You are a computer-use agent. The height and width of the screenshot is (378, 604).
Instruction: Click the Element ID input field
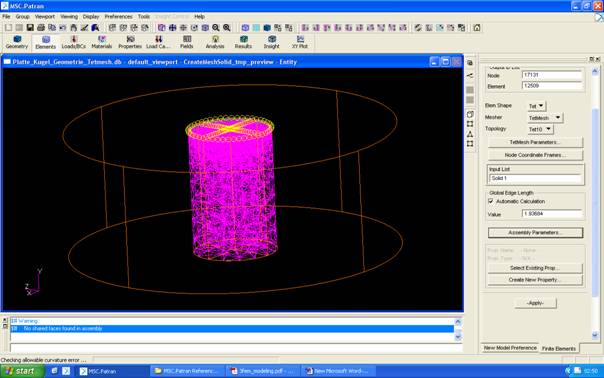(552, 86)
